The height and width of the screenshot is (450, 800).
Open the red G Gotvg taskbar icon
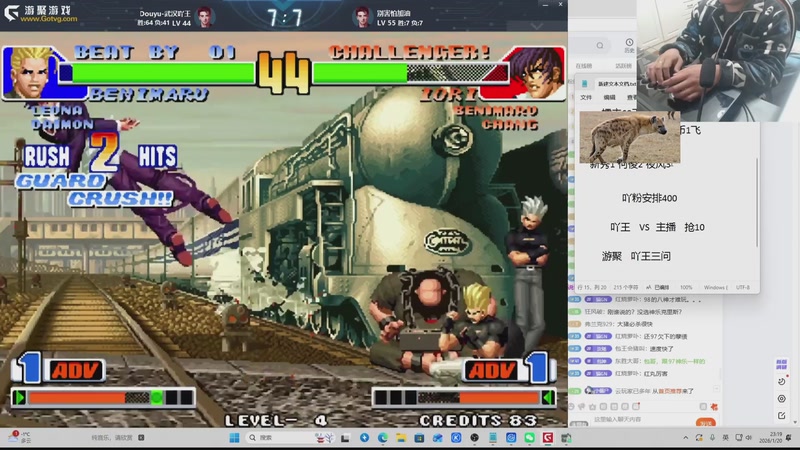(547, 438)
